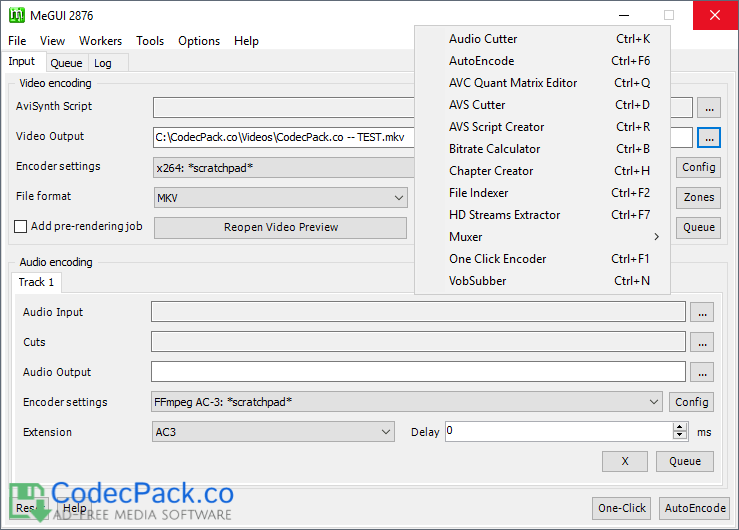This screenshot has height=530, width=739.
Task: Open video Encoder settings dropdown
Action: tap(284, 168)
